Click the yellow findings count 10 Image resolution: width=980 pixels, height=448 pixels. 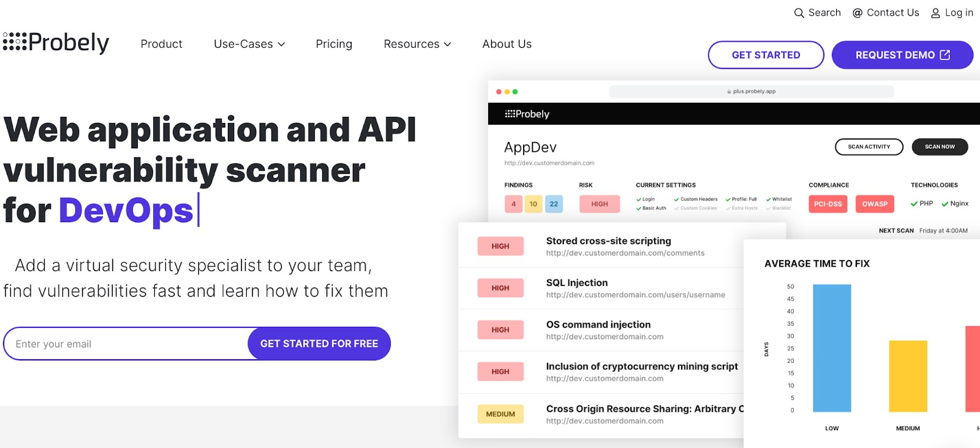(x=533, y=204)
